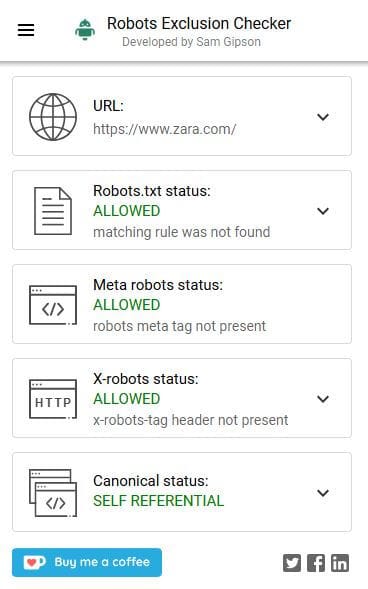Select the https://www.zara.com/ URL text
This screenshot has width=368, height=589.
click(164, 129)
